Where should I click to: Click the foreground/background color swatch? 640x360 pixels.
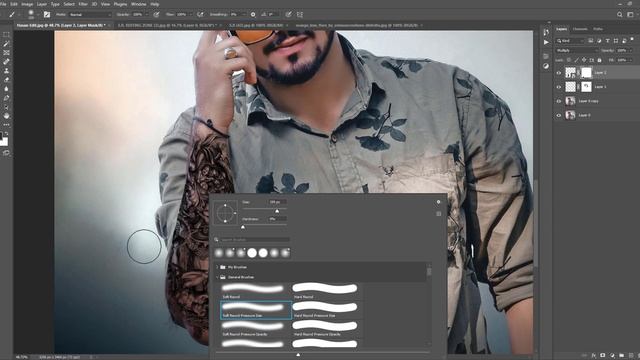click(4, 139)
